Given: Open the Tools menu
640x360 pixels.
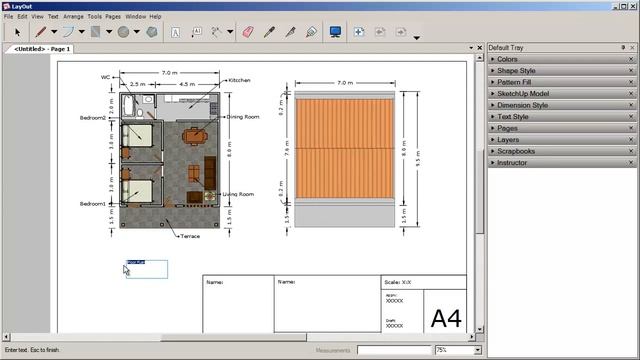Looking at the screenshot, I should (94, 17).
